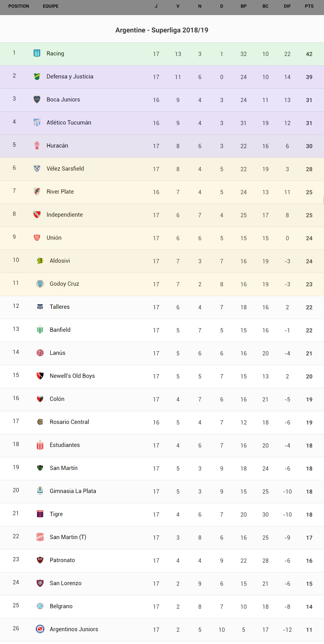Viewport: 324px width, 644px height.
Task: Open the Huracán team link
Action: 57,146
